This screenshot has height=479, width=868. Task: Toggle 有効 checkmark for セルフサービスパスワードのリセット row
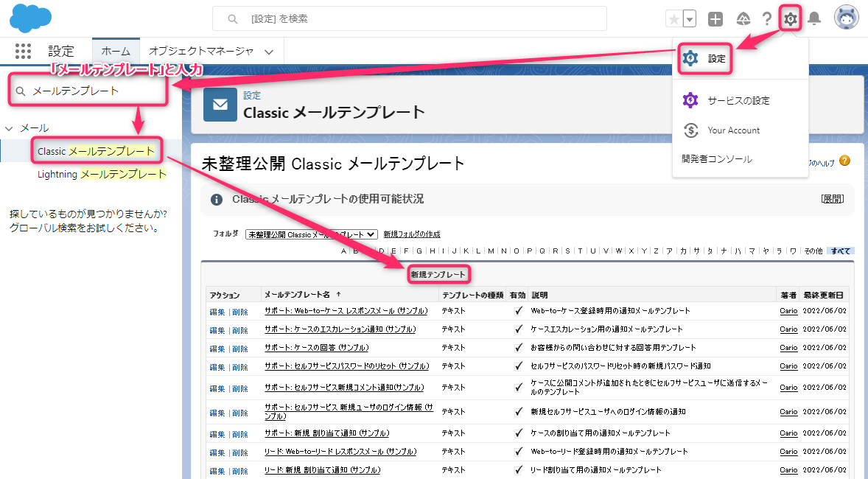coord(518,366)
